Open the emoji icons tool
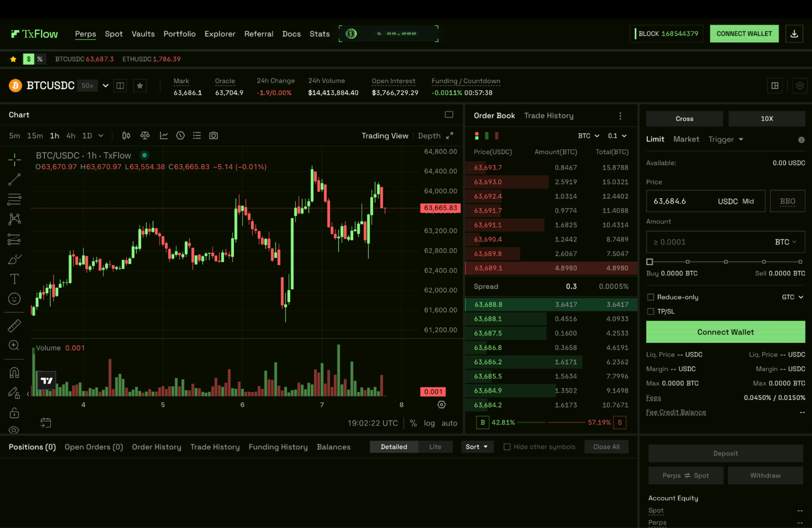The image size is (812, 528). click(14, 299)
